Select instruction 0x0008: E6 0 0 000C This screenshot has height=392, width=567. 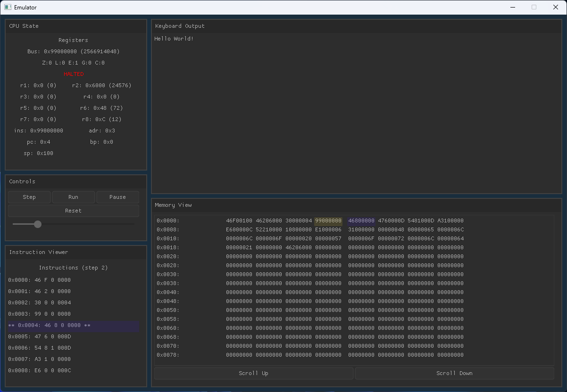pyautogui.click(x=39, y=370)
